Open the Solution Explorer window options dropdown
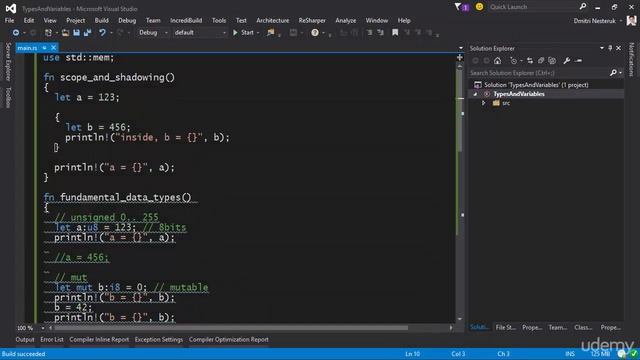The image size is (640, 360). [x=602, y=48]
